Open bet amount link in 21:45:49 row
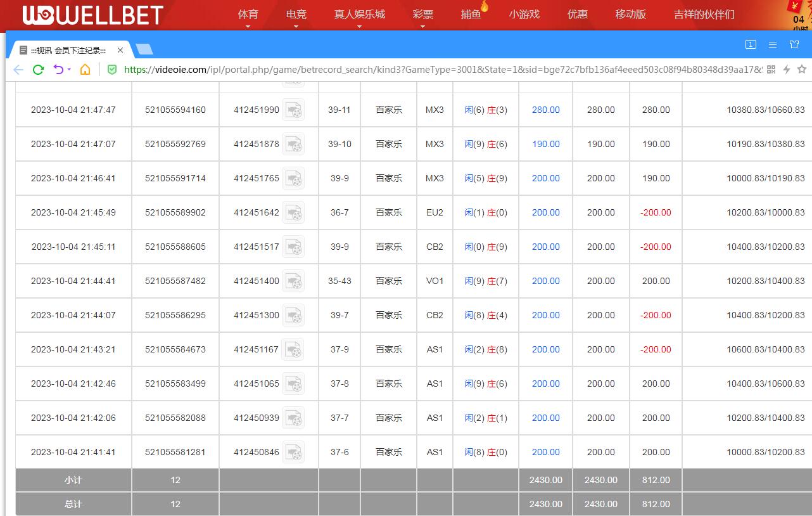The width and height of the screenshot is (812, 516). pos(546,212)
